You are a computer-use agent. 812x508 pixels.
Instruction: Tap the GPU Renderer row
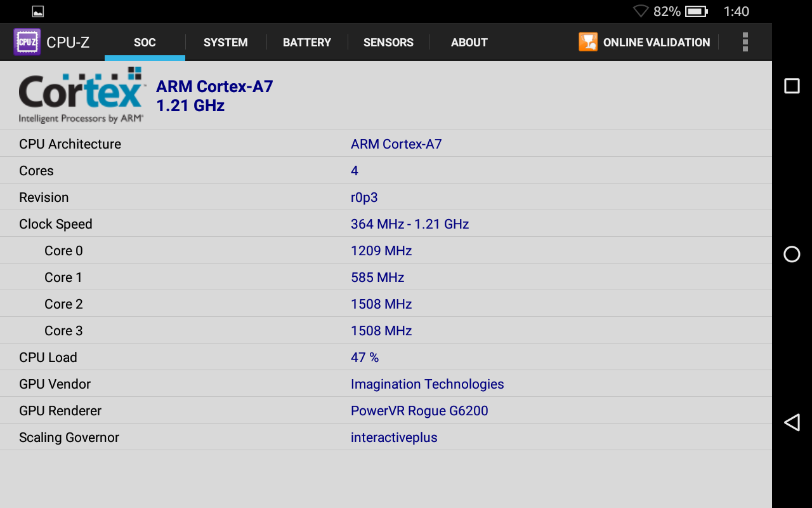tap(386, 411)
